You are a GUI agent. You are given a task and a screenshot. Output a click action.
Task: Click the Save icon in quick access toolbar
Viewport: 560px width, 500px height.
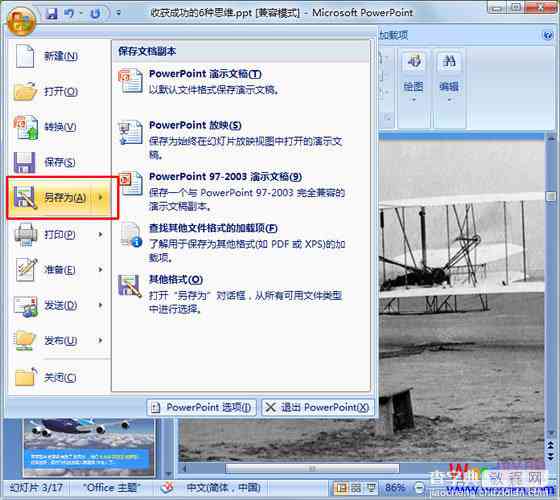pos(52,14)
